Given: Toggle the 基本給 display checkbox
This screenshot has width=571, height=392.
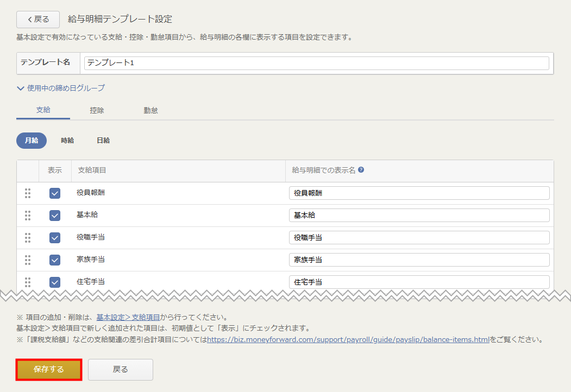Looking at the screenshot, I should click(x=55, y=216).
